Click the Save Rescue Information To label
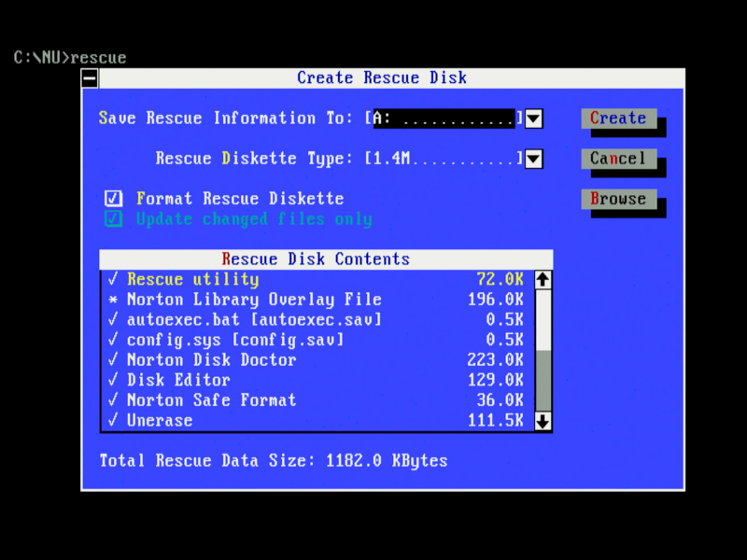Image resolution: width=747 pixels, height=560 pixels. click(225, 119)
